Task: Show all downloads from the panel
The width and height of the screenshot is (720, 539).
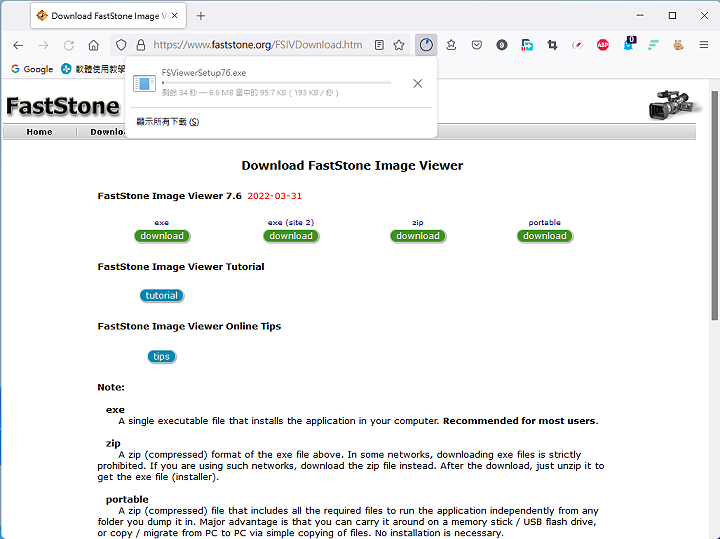Action: [168, 122]
